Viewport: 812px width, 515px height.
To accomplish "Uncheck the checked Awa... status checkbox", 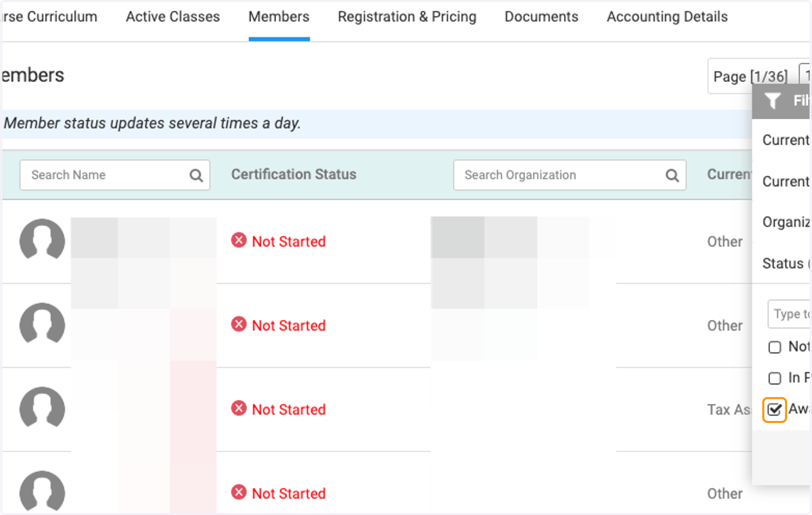I will [775, 409].
